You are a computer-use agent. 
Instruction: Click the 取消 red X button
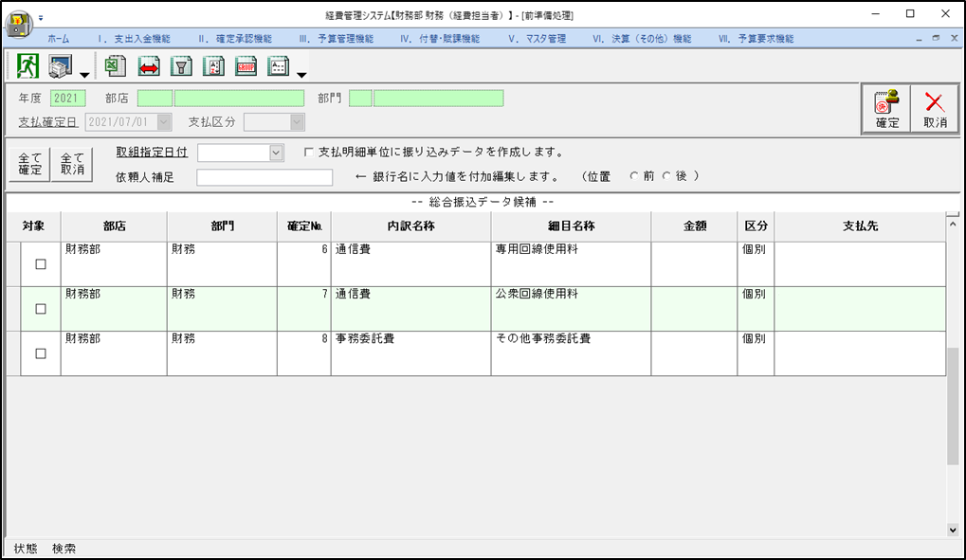[x=935, y=109]
